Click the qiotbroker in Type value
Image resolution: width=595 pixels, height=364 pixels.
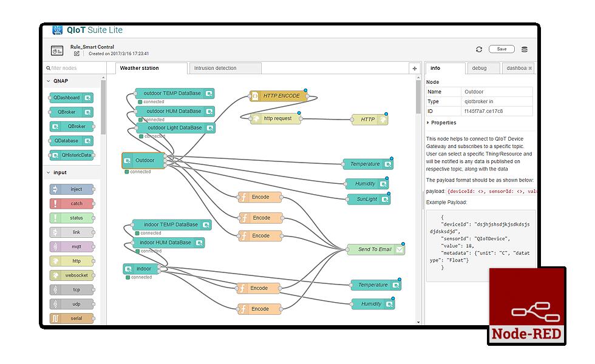[478, 102]
